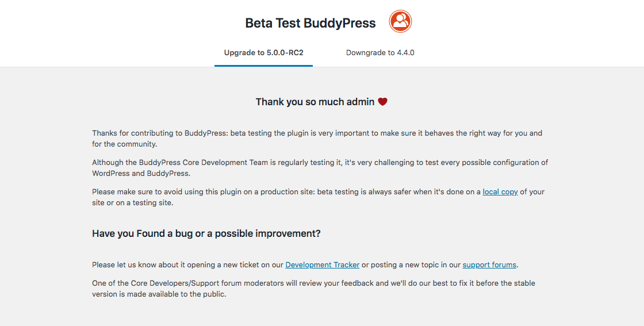This screenshot has height=326, width=644.
Task: Click the blue underline beneath the Upgrade tab
Action: [264, 66]
